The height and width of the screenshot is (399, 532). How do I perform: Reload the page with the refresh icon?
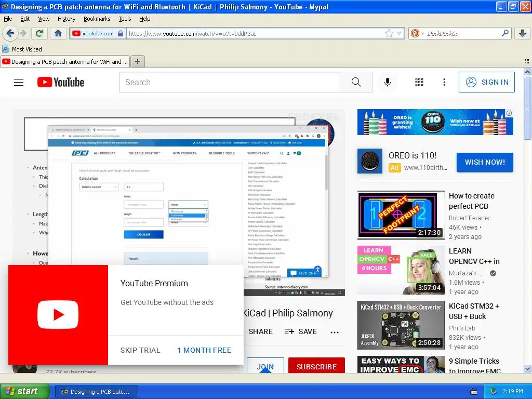[x=39, y=33]
